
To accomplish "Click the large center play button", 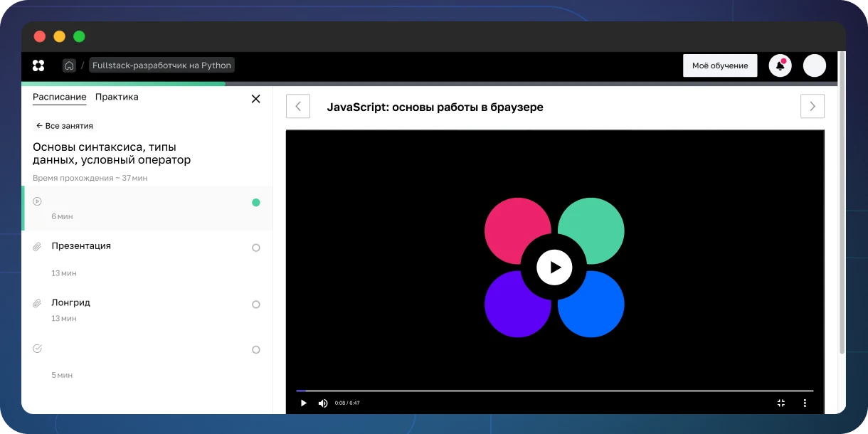I will pyautogui.click(x=554, y=268).
